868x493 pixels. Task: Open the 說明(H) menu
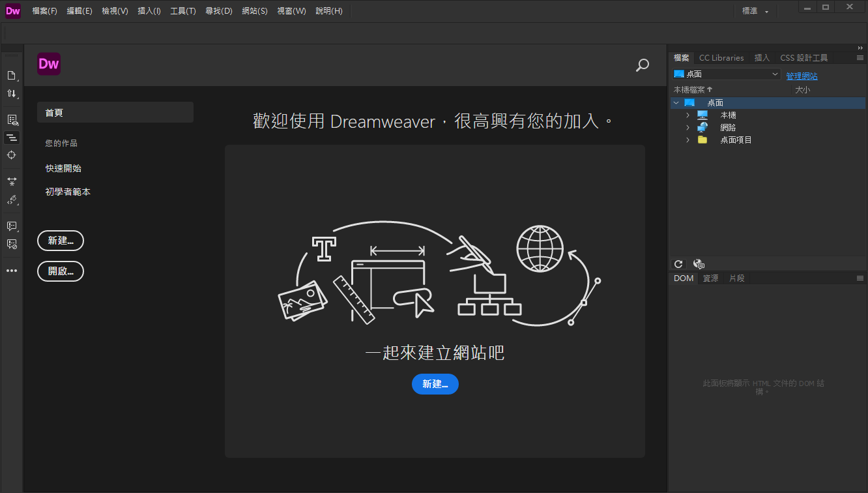(328, 11)
